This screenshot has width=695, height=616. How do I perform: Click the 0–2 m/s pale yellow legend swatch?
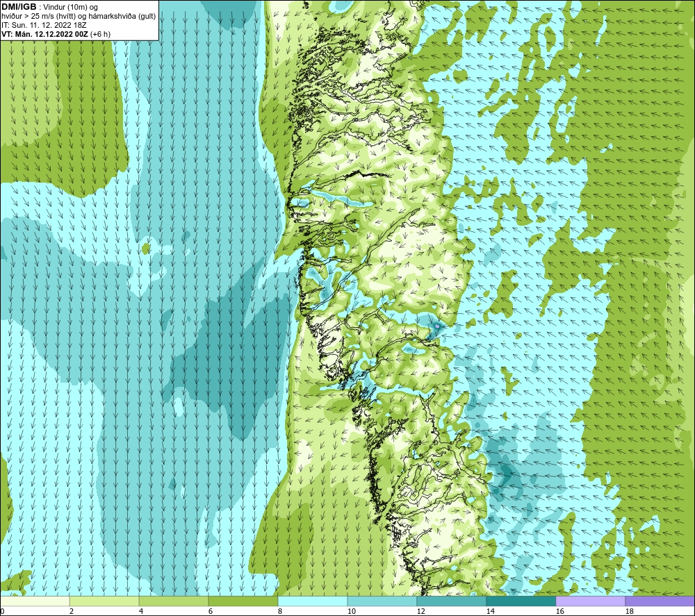click(35, 601)
